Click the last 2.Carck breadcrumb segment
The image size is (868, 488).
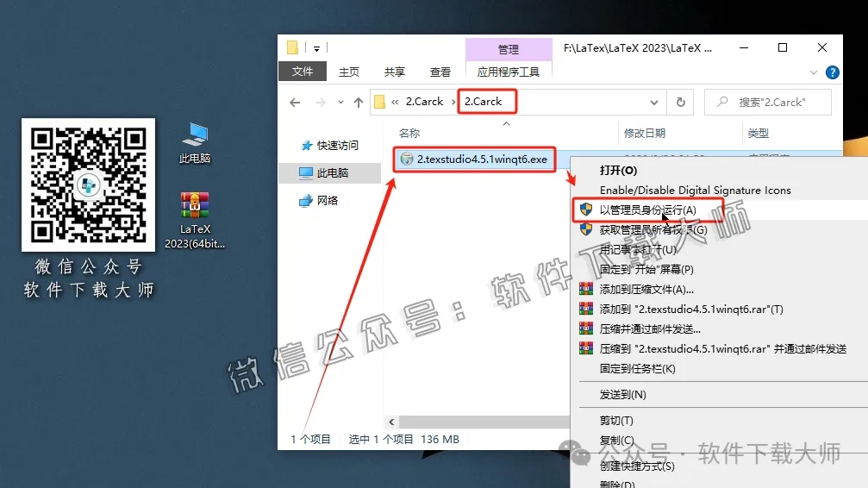coord(483,102)
